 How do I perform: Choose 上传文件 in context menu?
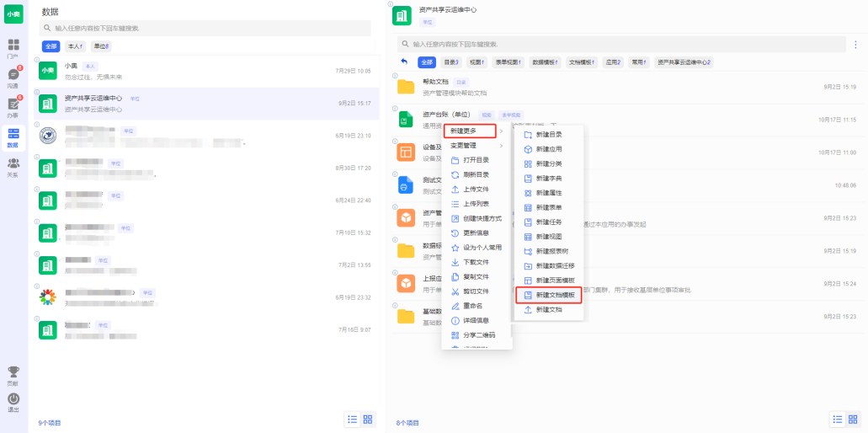(476, 189)
